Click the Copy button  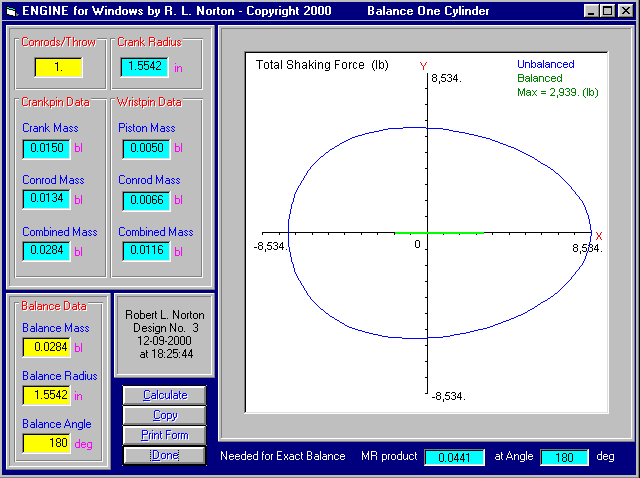click(164, 415)
